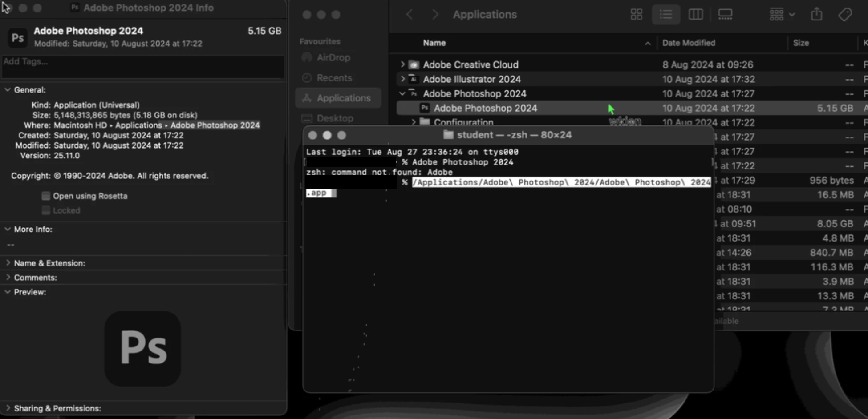Image resolution: width=868 pixels, height=419 pixels.
Task: Click the Photoshop icon in Info header
Action: 18,38
